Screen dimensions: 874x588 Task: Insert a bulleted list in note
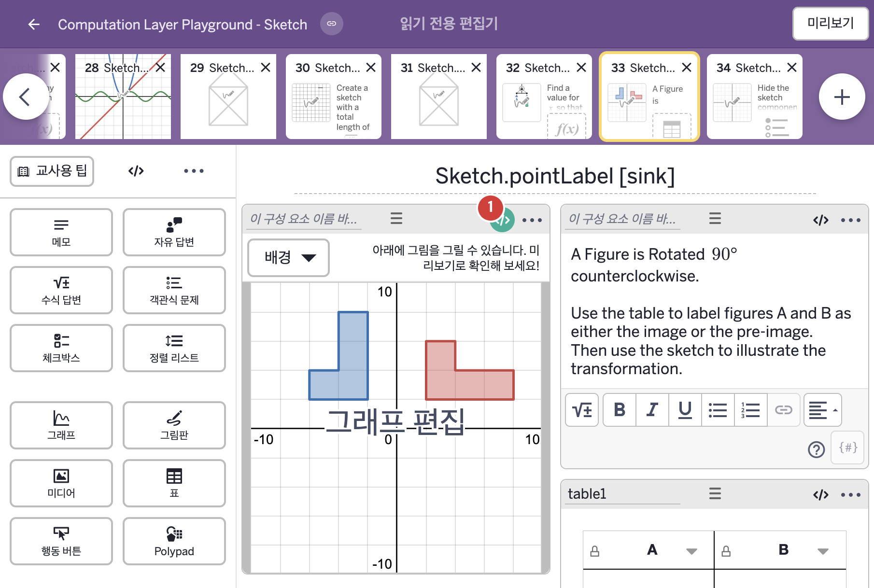coord(718,410)
